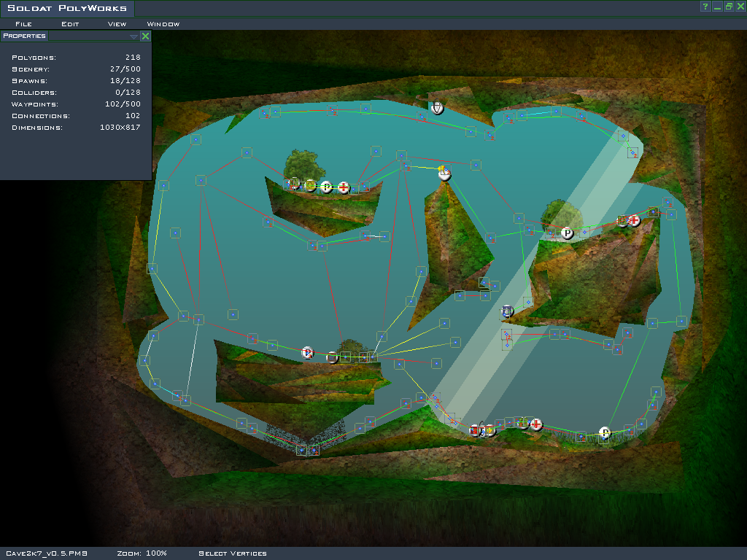
Task: Open the Window menu
Action: [x=163, y=24]
